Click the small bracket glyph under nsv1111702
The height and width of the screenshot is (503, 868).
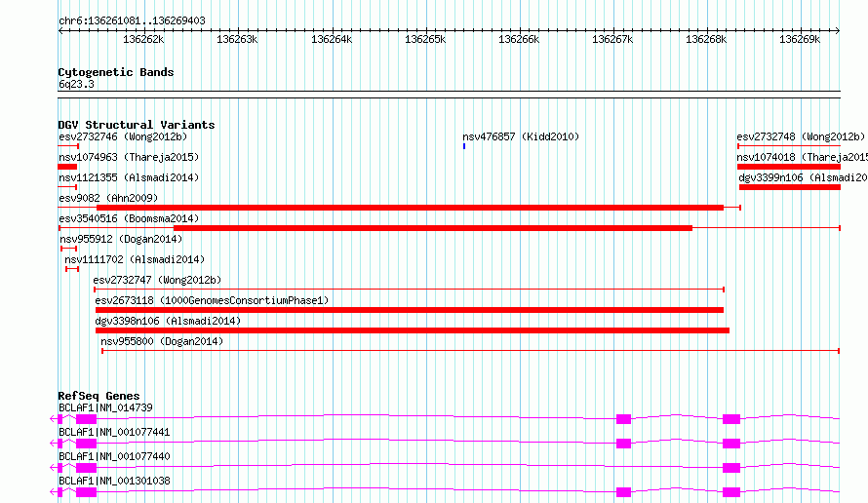point(72,269)
